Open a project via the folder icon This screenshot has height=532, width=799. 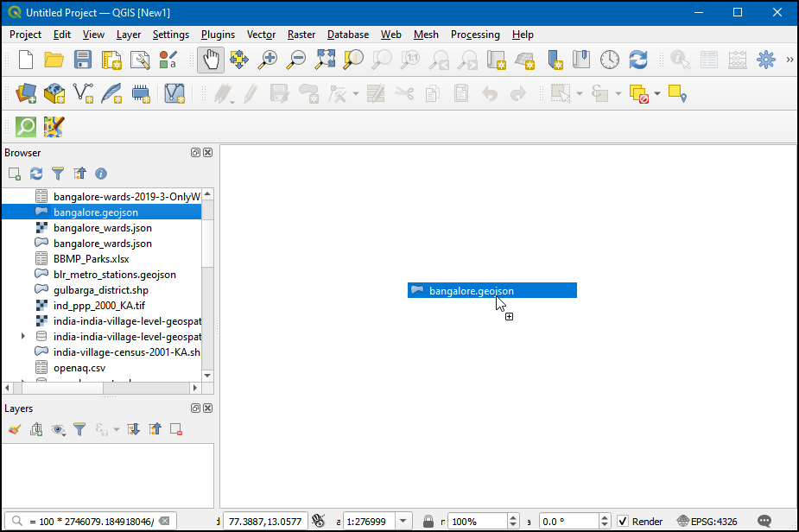(54, 60)
